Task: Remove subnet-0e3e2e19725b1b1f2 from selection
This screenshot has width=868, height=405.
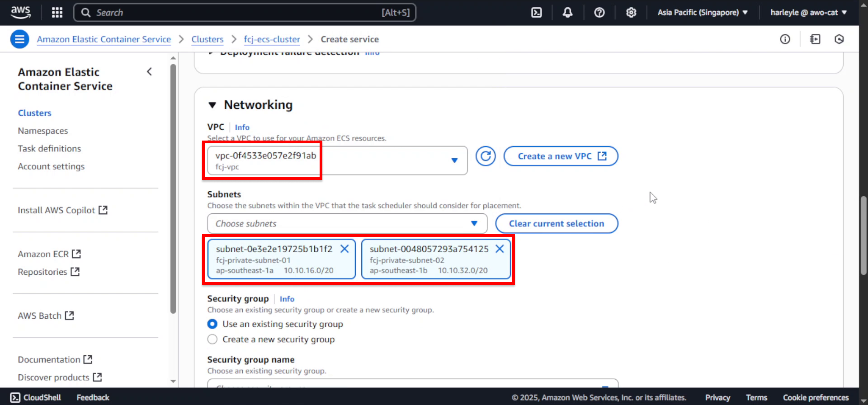Action: coord(344,249)
